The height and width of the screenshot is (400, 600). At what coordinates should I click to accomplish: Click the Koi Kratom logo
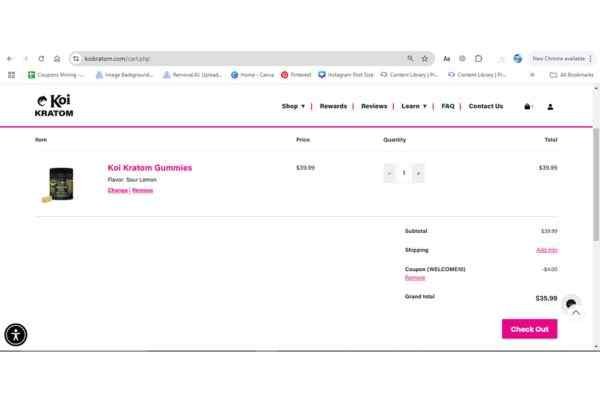pyautogui.click(x=54, y=106)
